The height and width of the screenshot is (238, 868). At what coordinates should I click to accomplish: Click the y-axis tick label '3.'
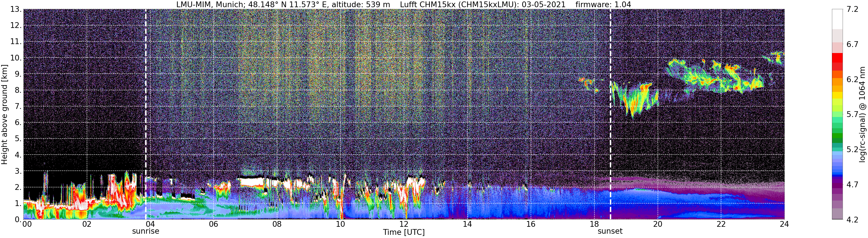(x=18, y=171)
